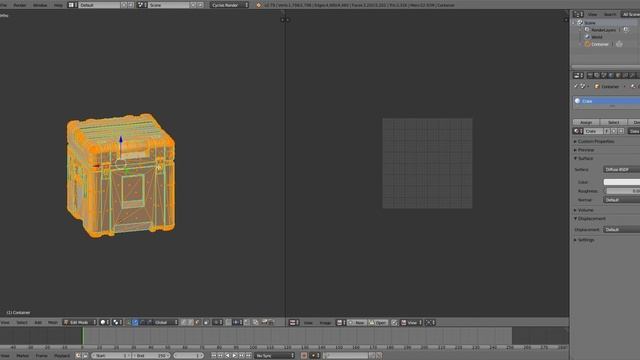Click the OpenGL render image icon in 3D header
640x360 pixels.
pos(264,322)
